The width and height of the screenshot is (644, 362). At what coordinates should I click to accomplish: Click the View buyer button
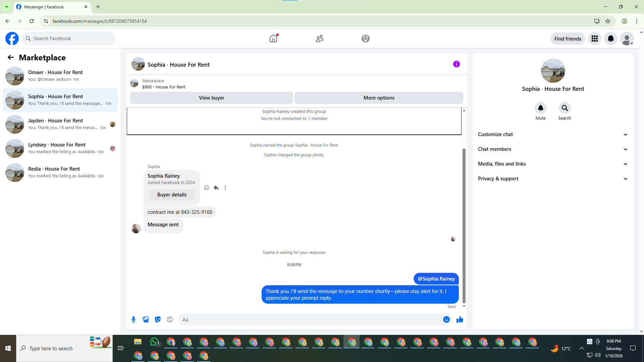[211, 98]
